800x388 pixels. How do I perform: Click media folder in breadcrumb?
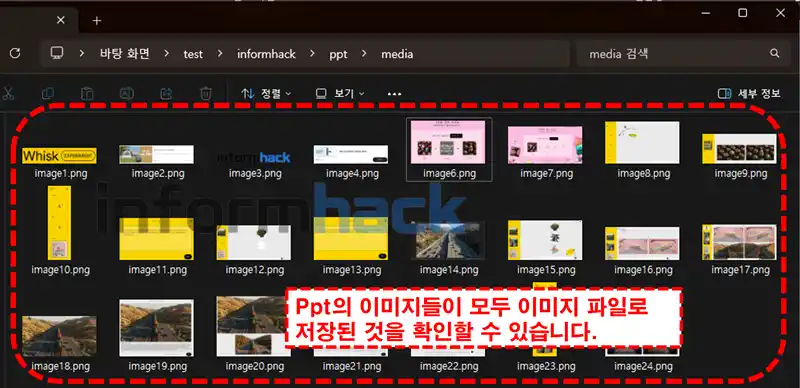click(397, 54)
